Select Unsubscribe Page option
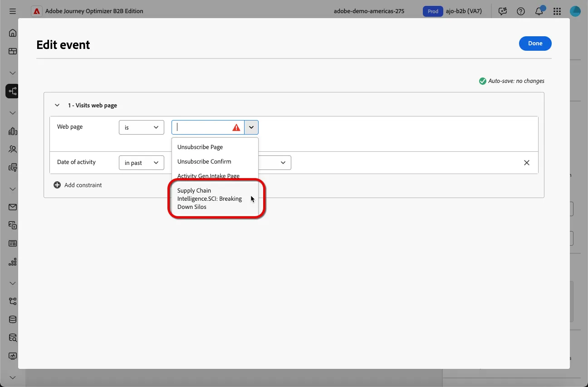Image resolution: width=588 pixels, height=387 pixels. (215, 147)
